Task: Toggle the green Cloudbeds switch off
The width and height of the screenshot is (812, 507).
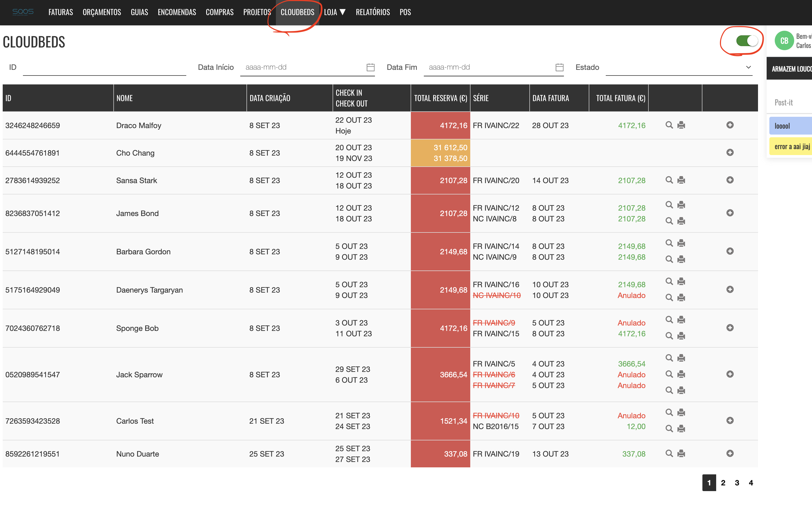Action: pos(747,41)
